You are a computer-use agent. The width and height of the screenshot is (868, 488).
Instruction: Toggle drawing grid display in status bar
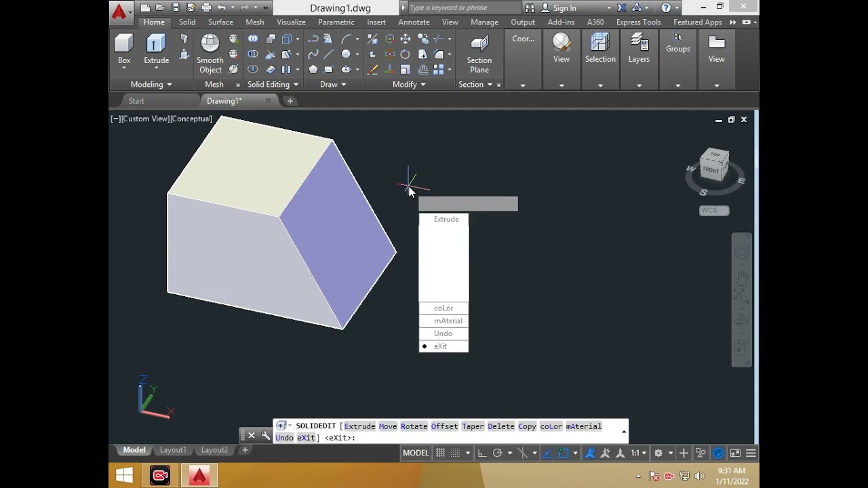[x=440, y=453]
